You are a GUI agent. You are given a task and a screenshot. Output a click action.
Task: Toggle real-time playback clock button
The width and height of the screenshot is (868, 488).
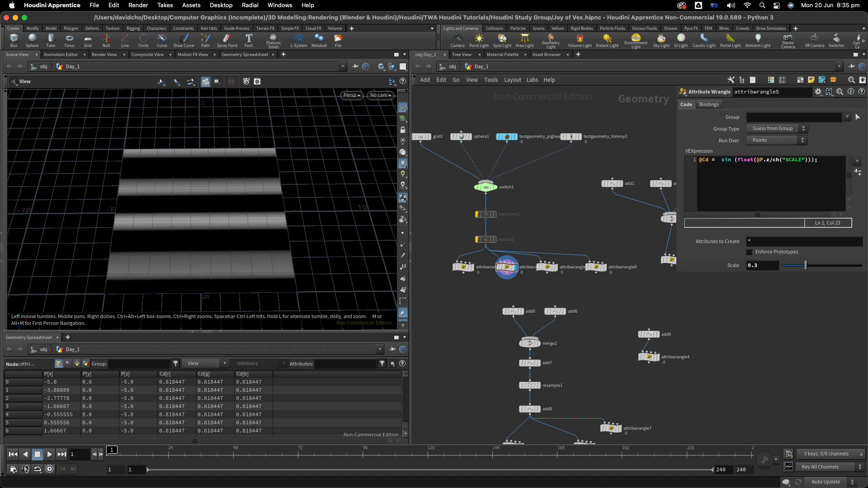[x=50, y=469]
